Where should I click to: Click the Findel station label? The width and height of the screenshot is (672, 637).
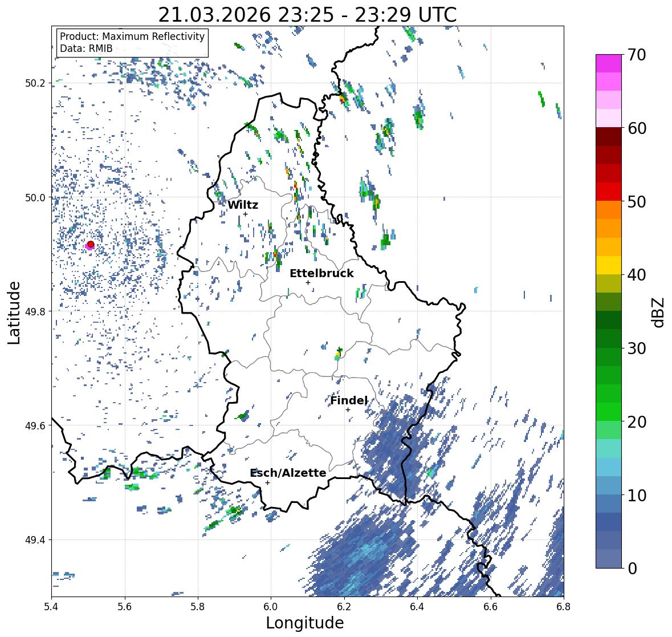tap(349, 400)
